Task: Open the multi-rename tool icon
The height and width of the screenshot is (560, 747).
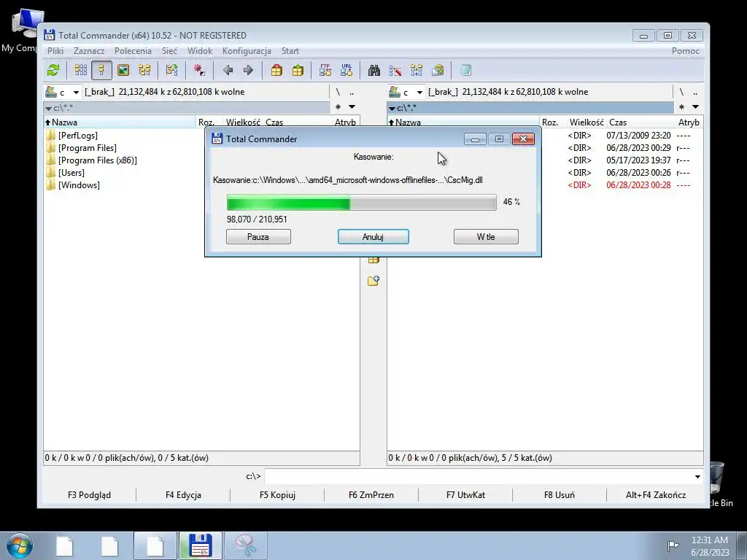Action: (395, 71)
